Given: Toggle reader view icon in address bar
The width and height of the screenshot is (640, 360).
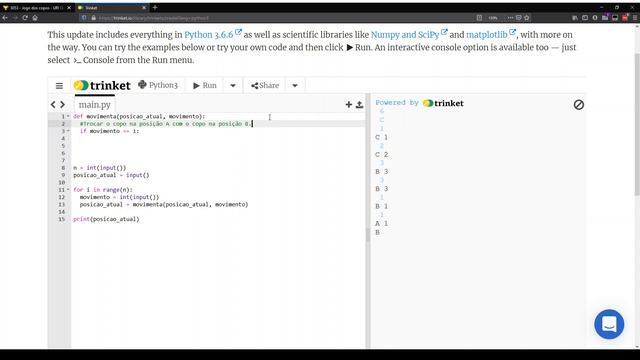Looking at the screenshot, I should pyautogui.click(x=479, y=18).
